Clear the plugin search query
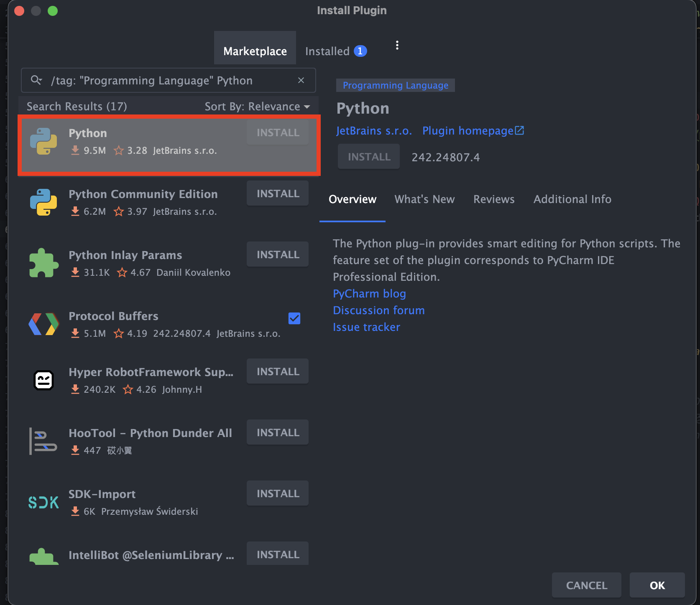Screen dimensions: 700x605 301,80
